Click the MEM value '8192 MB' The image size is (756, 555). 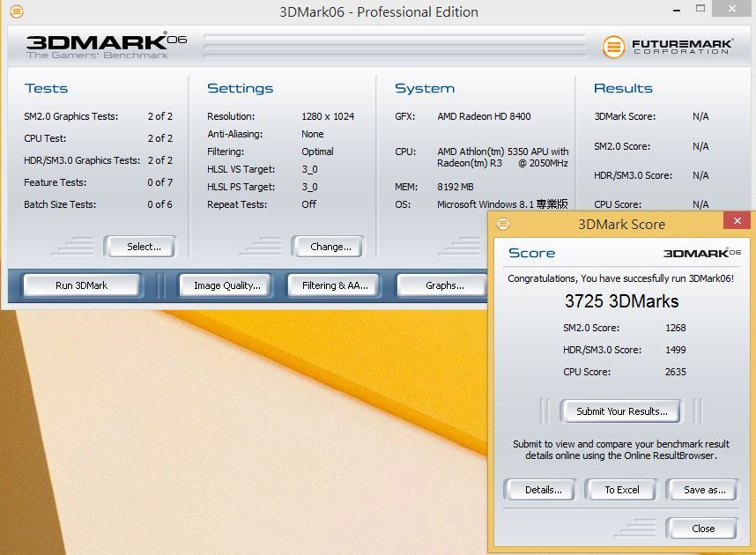coord(456,187)
